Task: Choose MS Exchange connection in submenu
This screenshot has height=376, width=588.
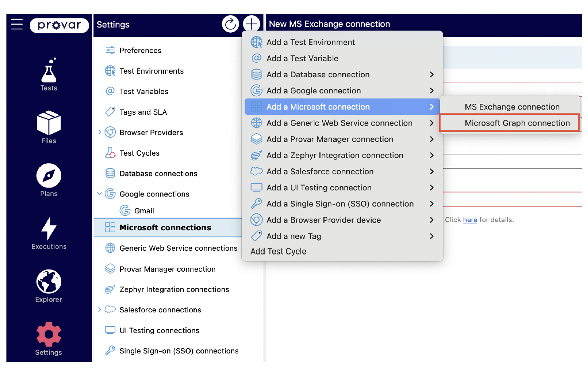Action: click(510, 107)
